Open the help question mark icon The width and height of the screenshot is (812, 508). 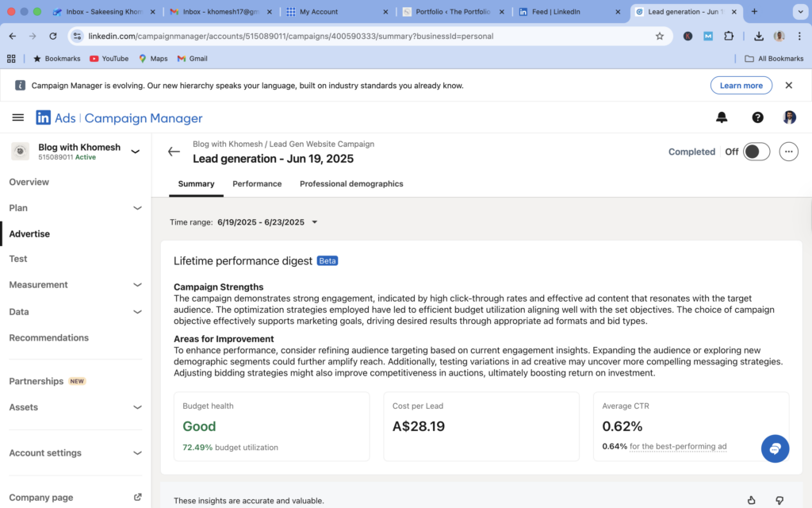(757, 117)
